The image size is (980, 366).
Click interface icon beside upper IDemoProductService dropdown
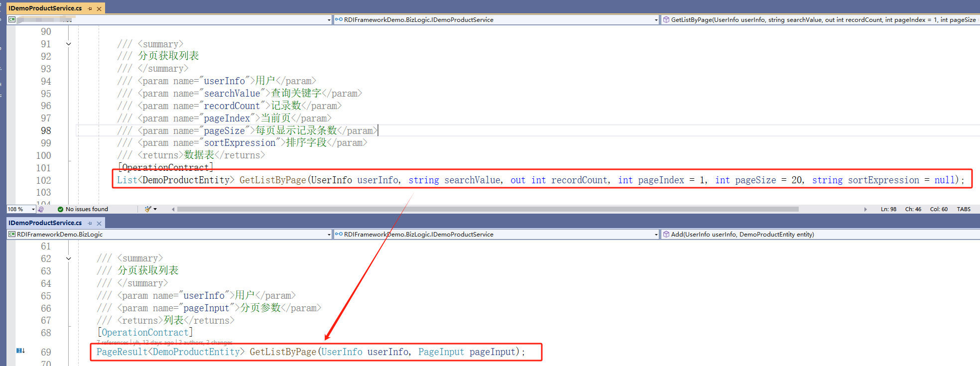(339, 19)
